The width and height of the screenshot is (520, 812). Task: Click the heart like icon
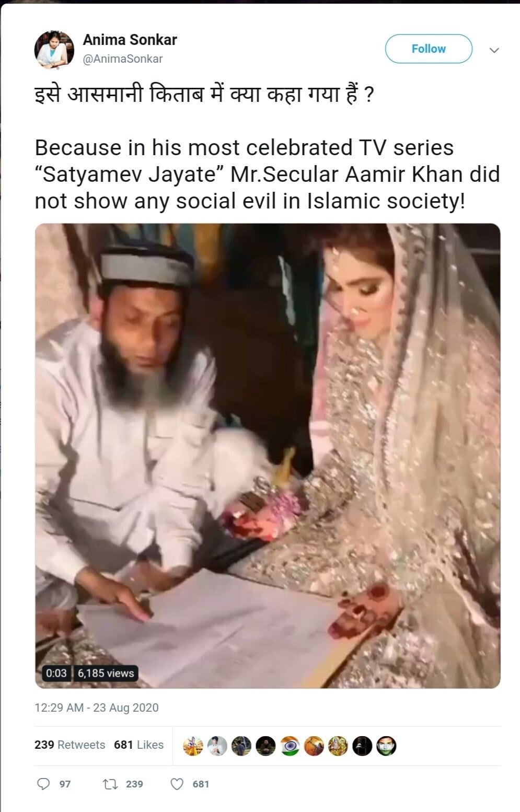pos(178,784)
